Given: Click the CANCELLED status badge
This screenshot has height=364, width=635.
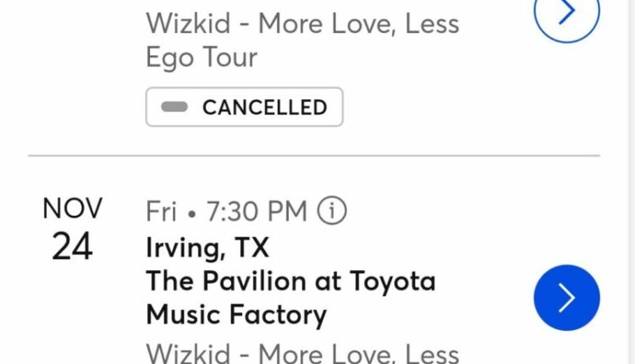Looking at the screenshot, I should [244, 108].
